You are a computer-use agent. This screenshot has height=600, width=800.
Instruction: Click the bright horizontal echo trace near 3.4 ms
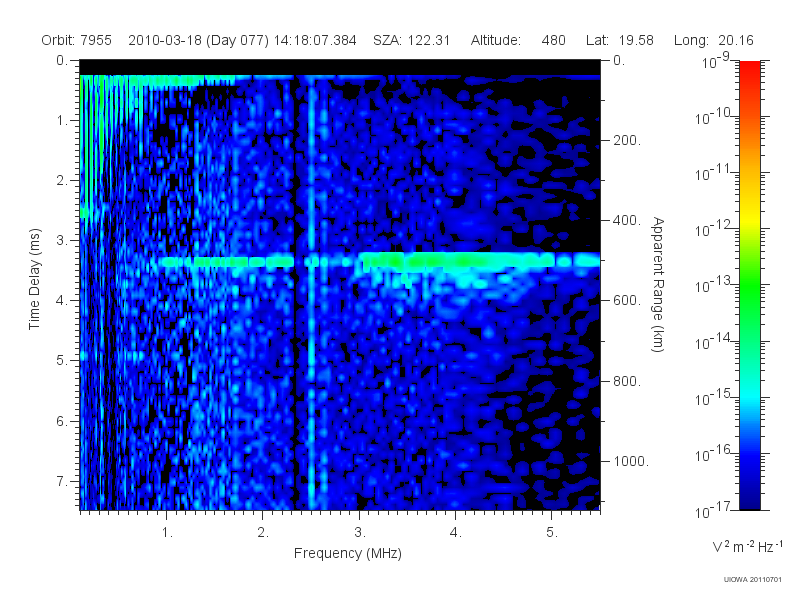tap(380, 261)
